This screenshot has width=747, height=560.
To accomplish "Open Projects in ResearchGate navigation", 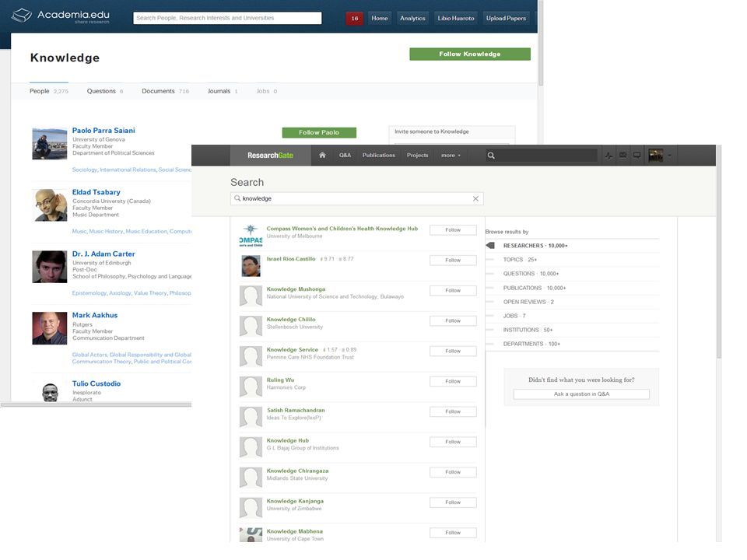I will (x=417, y=156).
